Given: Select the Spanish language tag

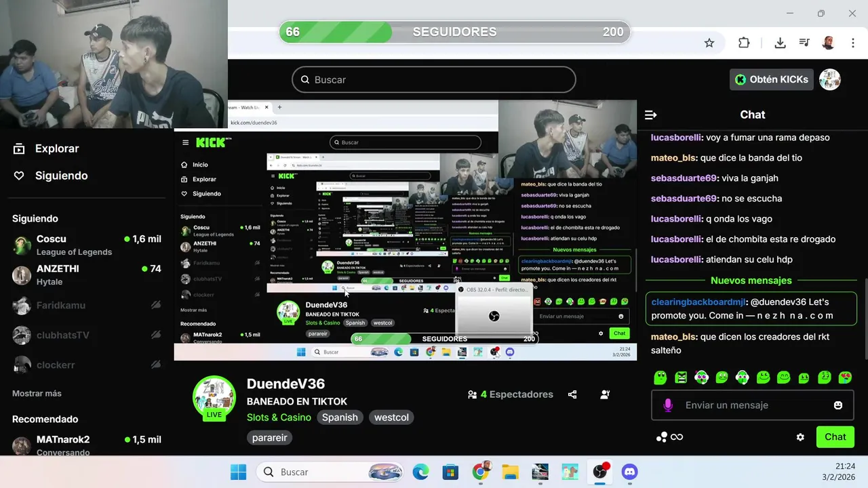Looking at the screenshot, I should 340,418.
